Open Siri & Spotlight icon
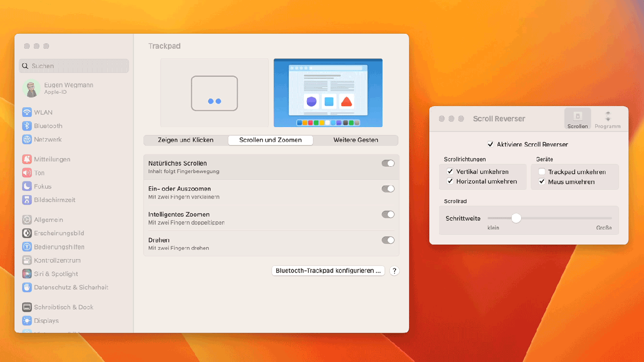This screenshot has width=644, height=362. (27, 274)
